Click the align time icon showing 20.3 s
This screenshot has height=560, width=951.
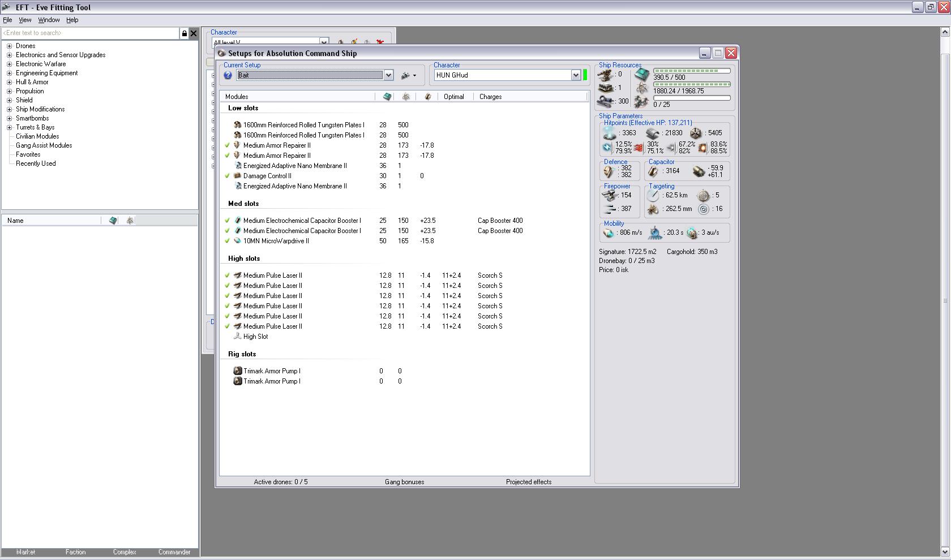[655, 232]
